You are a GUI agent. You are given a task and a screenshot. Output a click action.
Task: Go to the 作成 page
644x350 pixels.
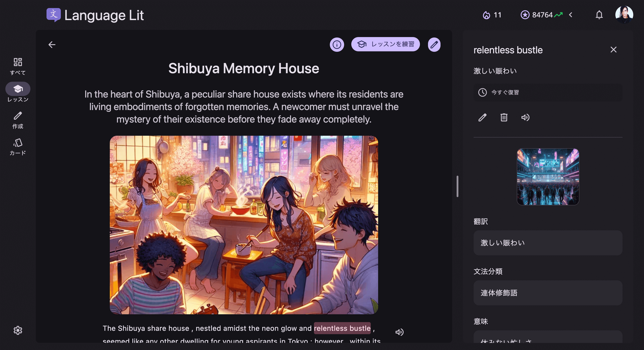click(18, 120)
